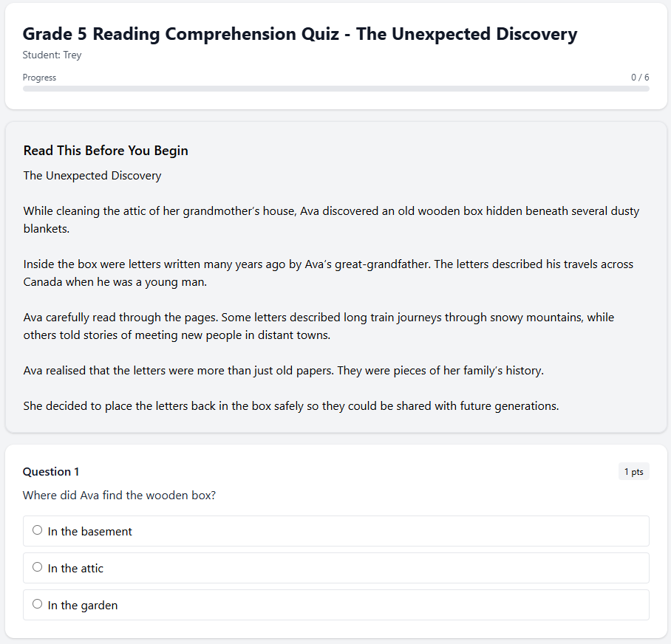Image resolution: width=671 pixels, height=644 pixels.
Task: Click the '1 pts' points badge
Action: (x=633, y=471)
